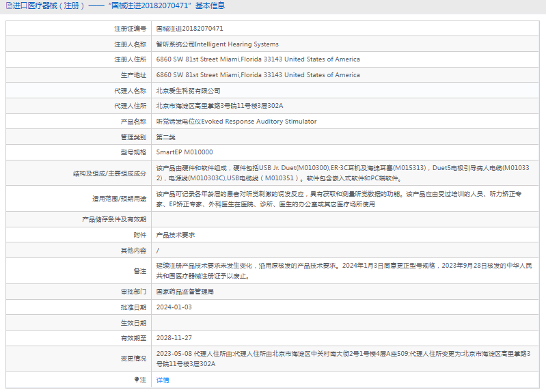Click the 结构及组成/主要组成成分 row label
546x392 pixels.
(109, 173)
